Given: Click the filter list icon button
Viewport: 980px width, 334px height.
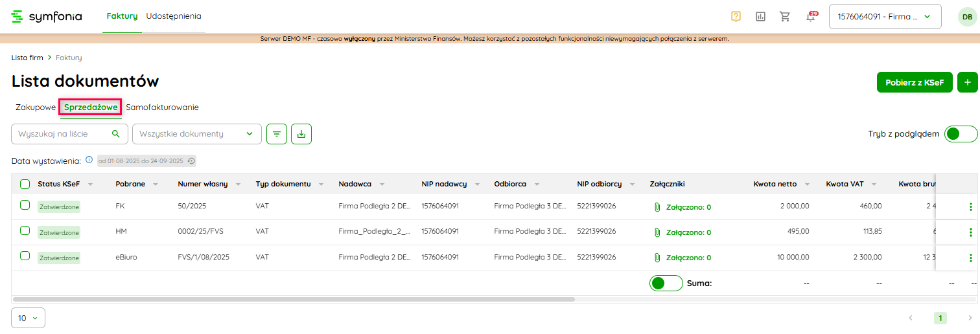Looking at the screenshot, I should [x=277, y=134].
